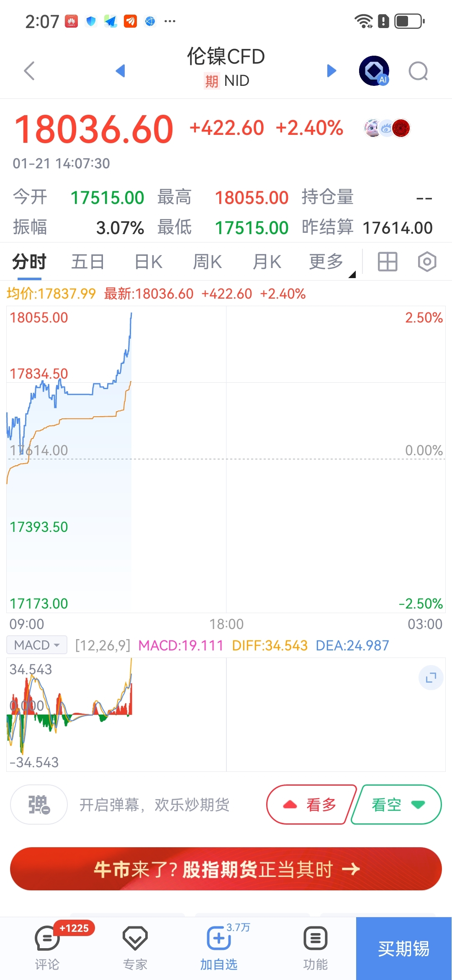The image size is (452, 980).
Task: Open search with magnifier icon
Action: click(x=418, y=71)
